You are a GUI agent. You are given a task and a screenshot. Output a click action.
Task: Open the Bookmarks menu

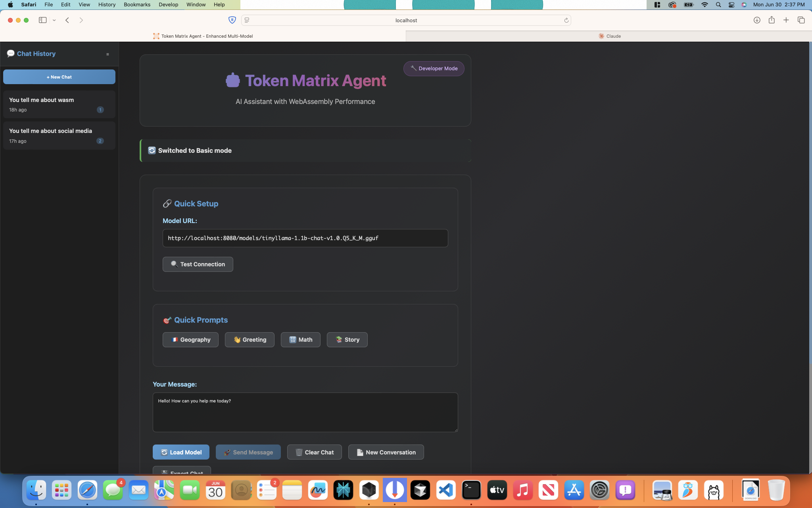[x=137, y=5]
